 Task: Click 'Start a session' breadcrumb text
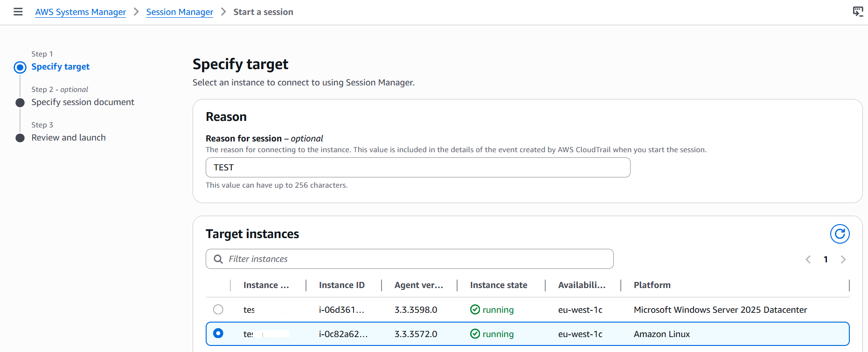tap(264, 12)
